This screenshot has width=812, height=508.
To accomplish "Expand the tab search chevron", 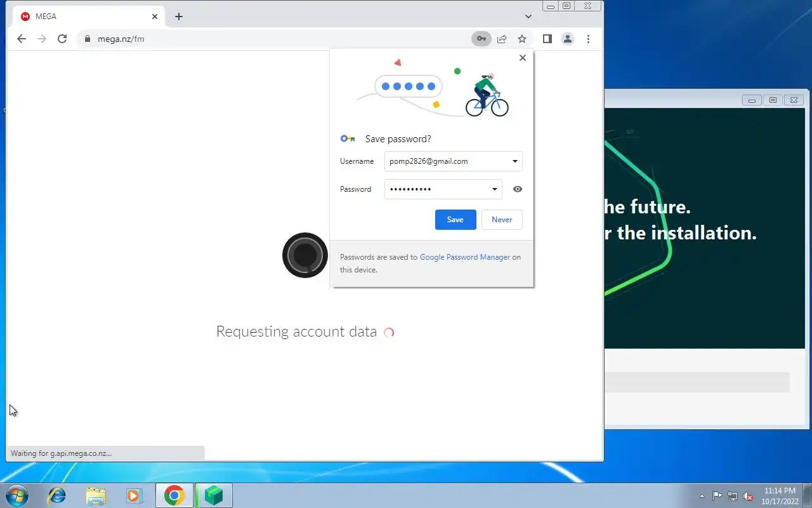I will tap(528, 17).
